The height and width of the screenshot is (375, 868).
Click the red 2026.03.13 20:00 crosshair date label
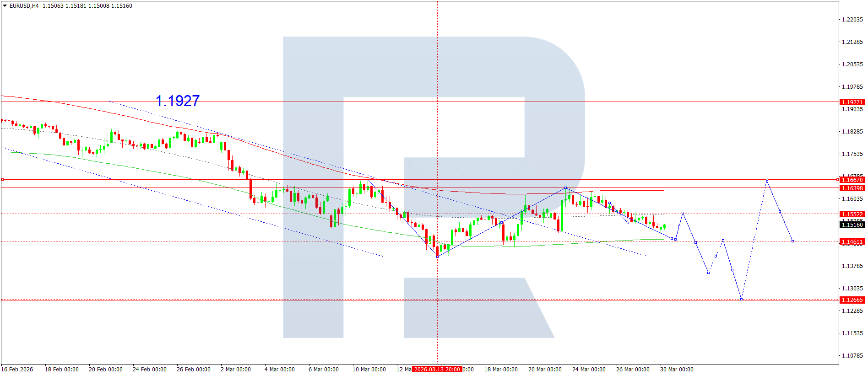[x=437, y=370]
